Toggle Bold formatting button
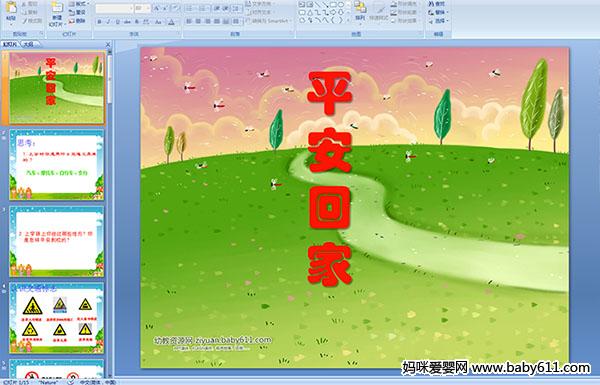 coord(99,22)
